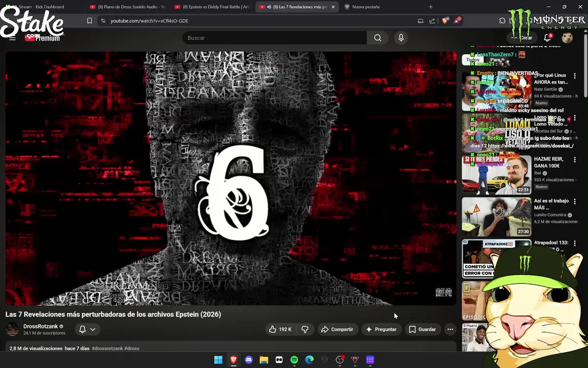588x368 pixels.
Task: Open the purple grid app on the taskbar
Action: pyautogui.click(x=370, y=360)
